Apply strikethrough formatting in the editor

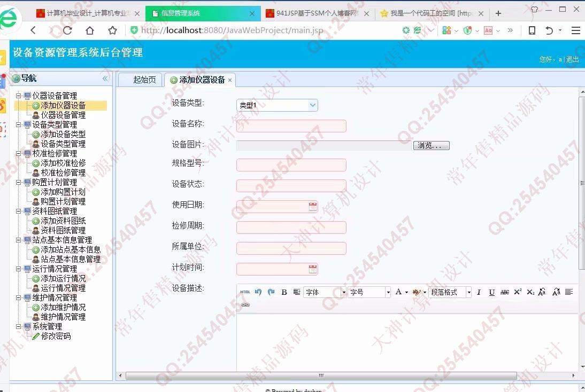coord(505,292)
